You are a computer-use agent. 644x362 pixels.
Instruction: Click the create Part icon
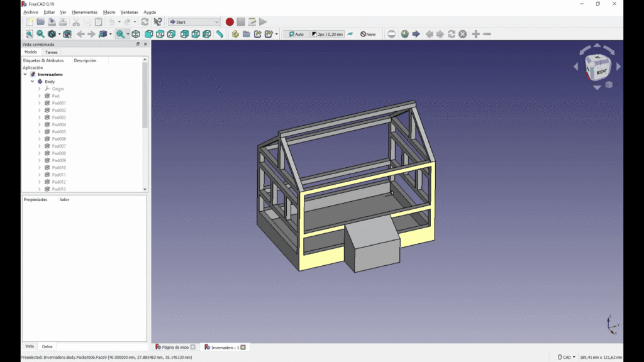235,34
